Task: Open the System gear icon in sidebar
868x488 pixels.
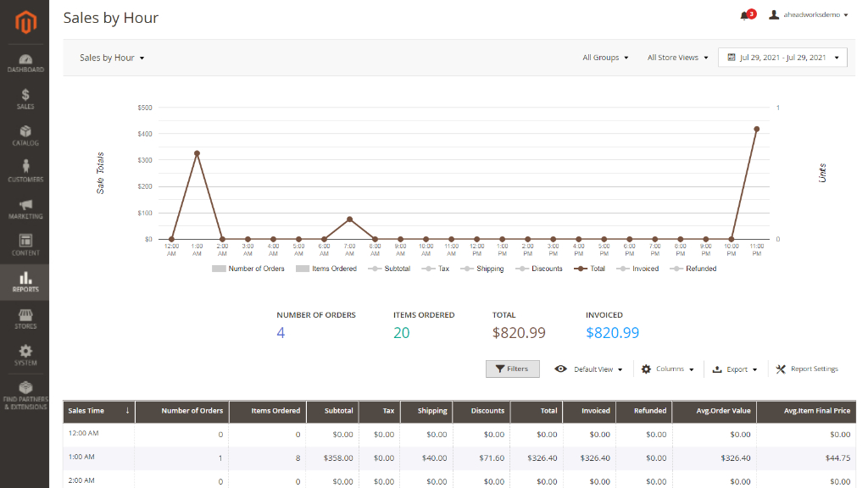Action: pos(25,351)
